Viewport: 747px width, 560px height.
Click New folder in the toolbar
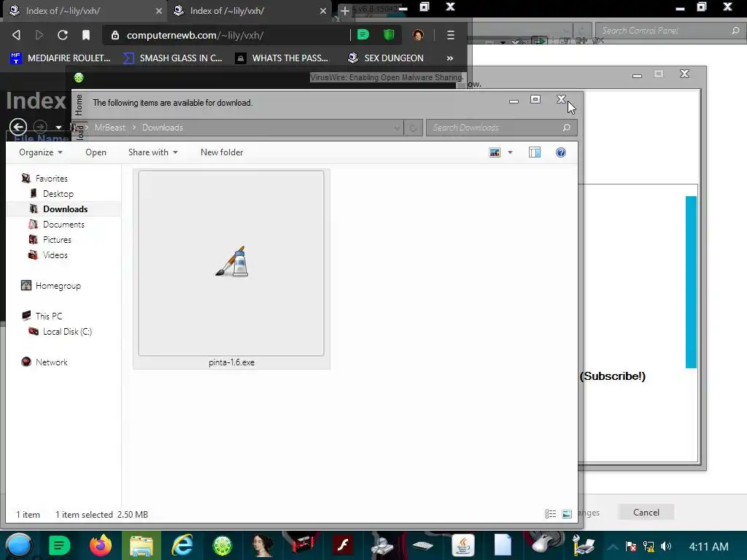[222, 152]
